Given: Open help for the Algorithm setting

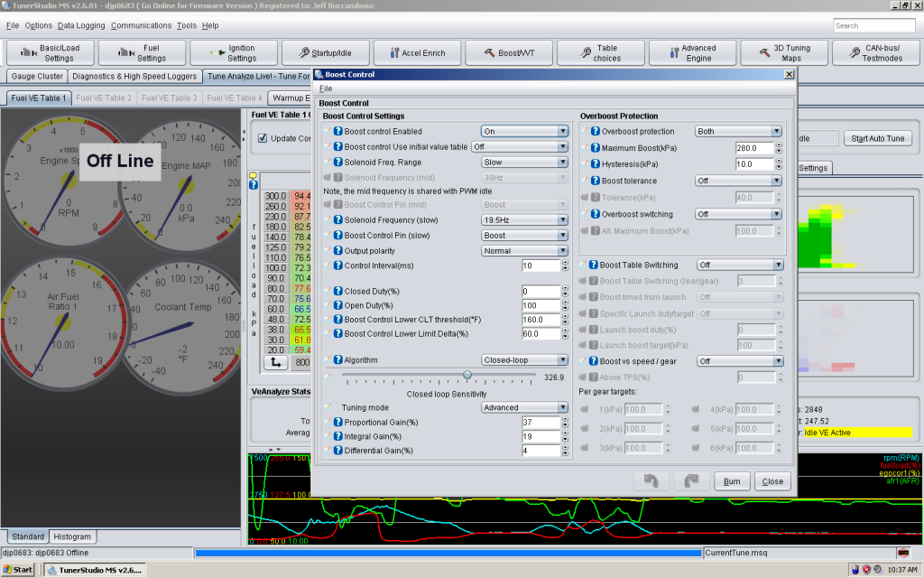Looking at the screenshot, I should click(337, 359).
